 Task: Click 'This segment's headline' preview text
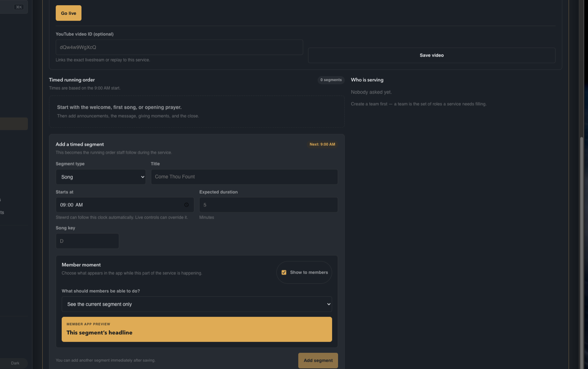pyautogui.click(x=100, y=333)
